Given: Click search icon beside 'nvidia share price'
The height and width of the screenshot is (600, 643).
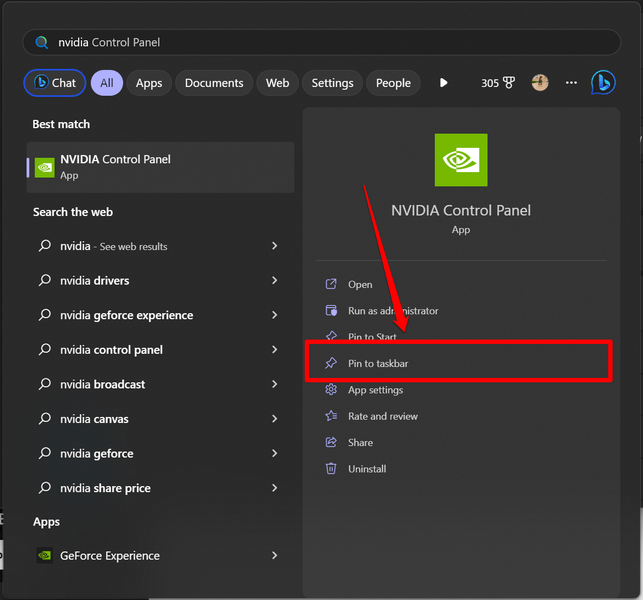Looking at the screenshot, I should click(x=45, y=488).
